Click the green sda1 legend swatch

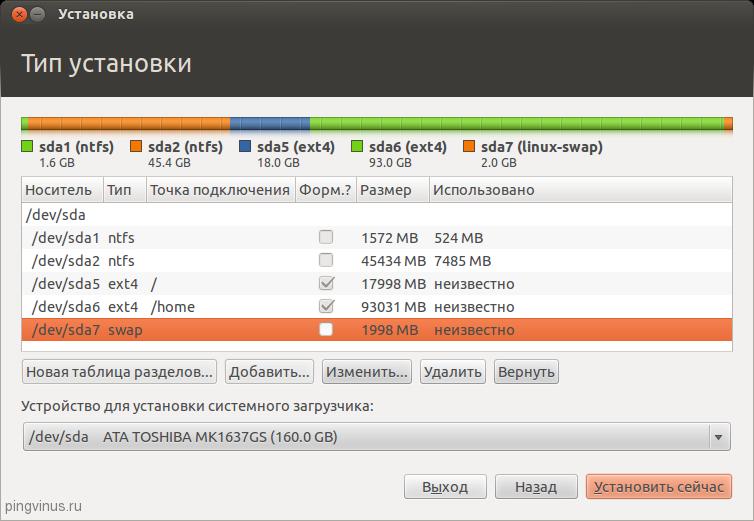point(27,146)
